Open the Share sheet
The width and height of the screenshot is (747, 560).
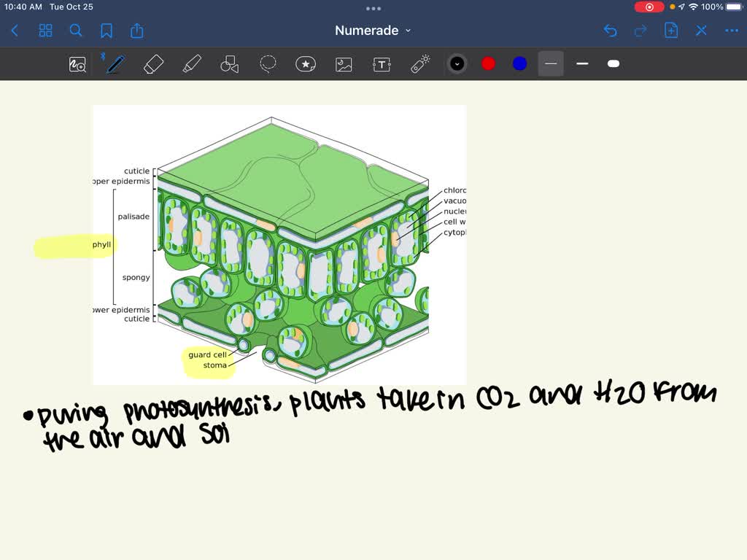click(137, 31)
